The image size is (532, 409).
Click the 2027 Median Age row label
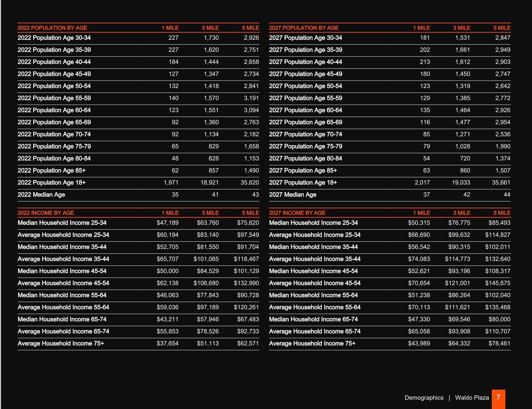[293, 195]
